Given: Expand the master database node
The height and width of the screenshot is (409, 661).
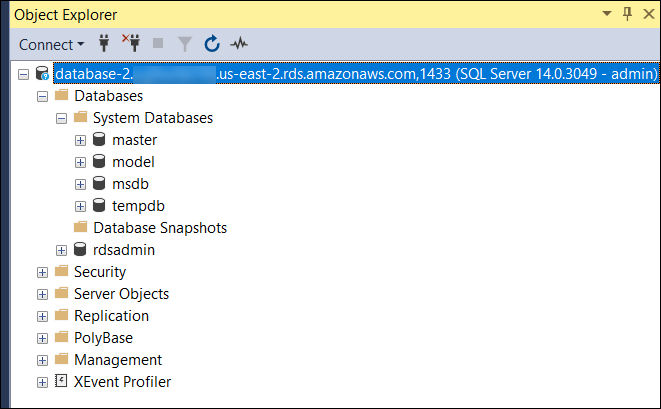Looking at the screenshot, I should coord(80,140).
